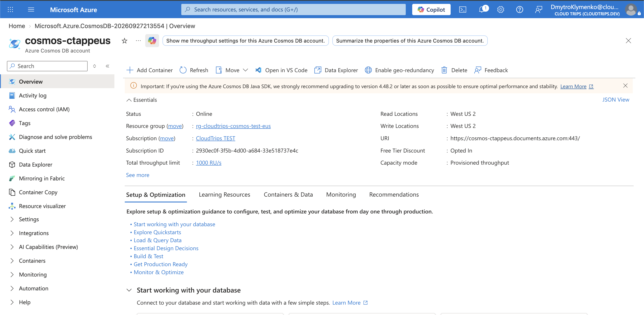Screen dimensions: 644x315
Task: Switch to the Learning Resources tab
Action: (x=224, y=195)
